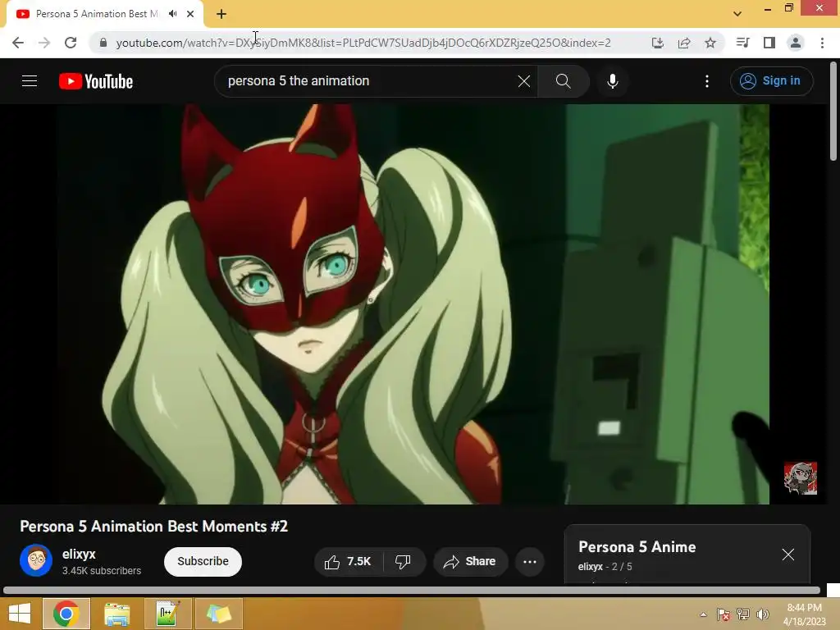The width and height of the screenshot is (840, 630).
Task: Open network status tray icon
Action: coord(743,614)
